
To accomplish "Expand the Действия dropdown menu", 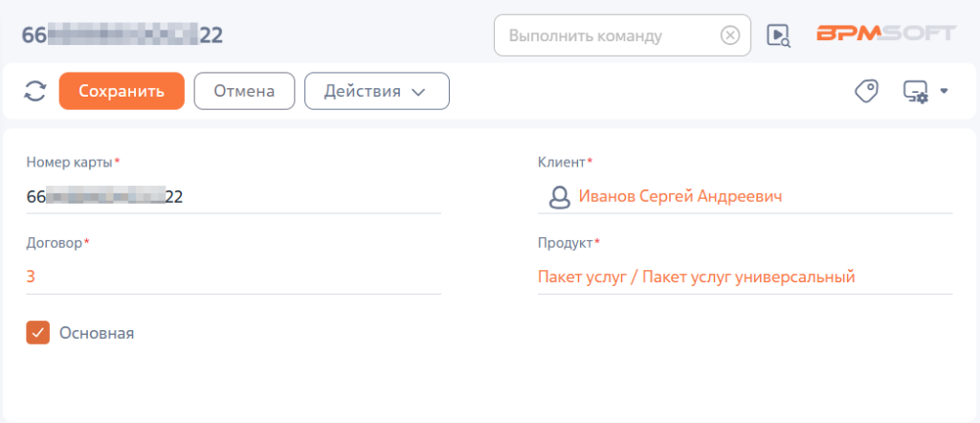I will tap(377, 91).
